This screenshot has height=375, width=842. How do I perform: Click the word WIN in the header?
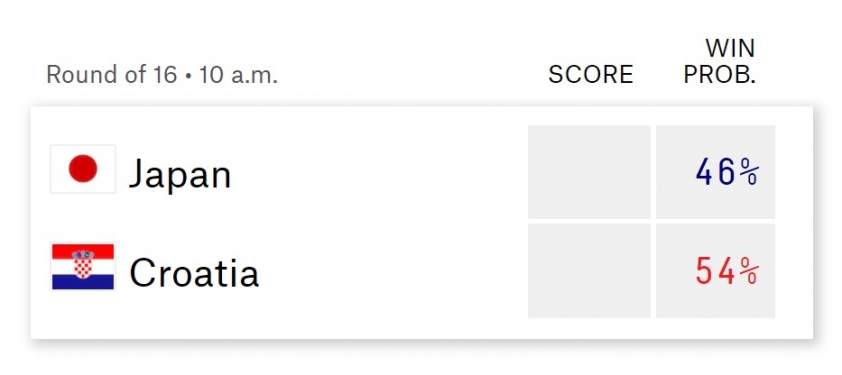pos(730,49)
